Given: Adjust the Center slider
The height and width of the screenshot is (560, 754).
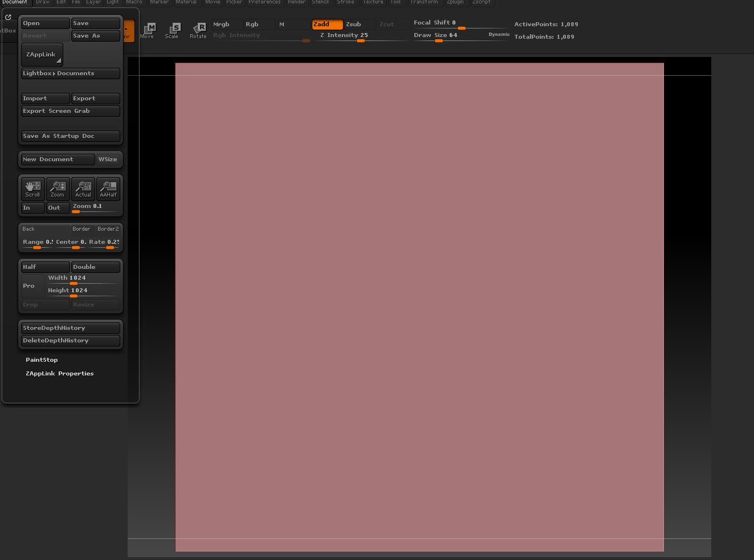Looking at the screenshot, I should [71, 243].
